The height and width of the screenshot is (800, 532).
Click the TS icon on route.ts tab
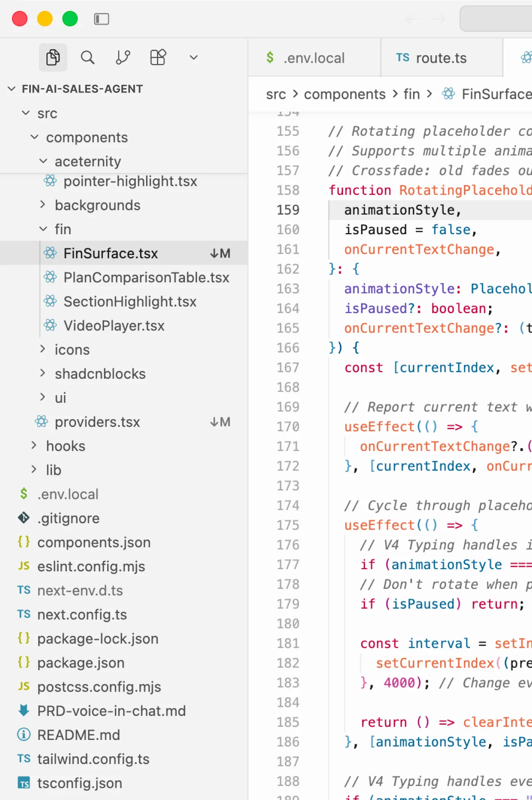[403, 58]
